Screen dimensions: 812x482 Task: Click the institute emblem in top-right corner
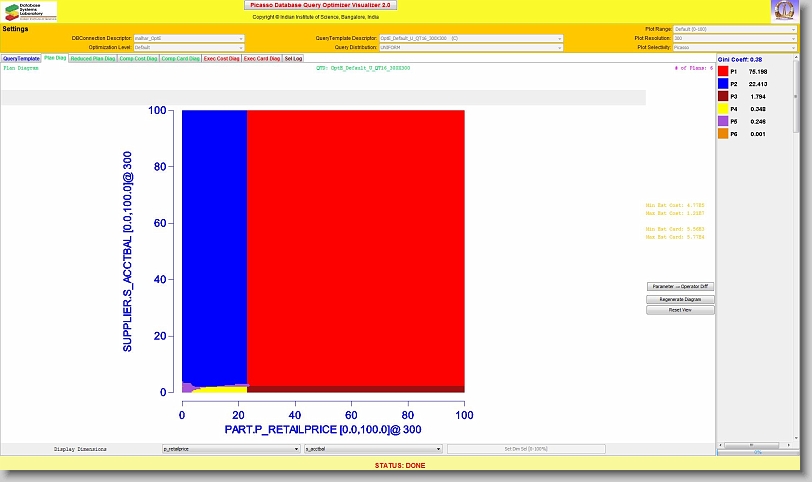click(x=784, y=11)
